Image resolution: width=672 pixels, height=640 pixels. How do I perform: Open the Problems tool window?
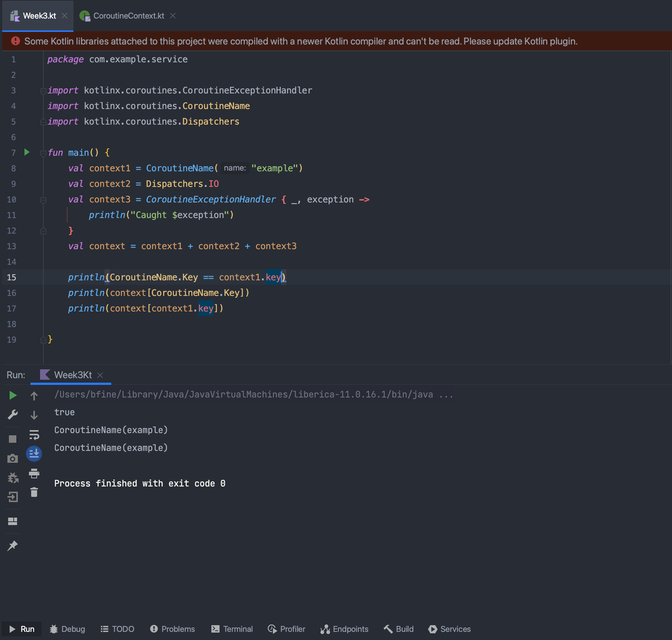click(x=172, y=629)
